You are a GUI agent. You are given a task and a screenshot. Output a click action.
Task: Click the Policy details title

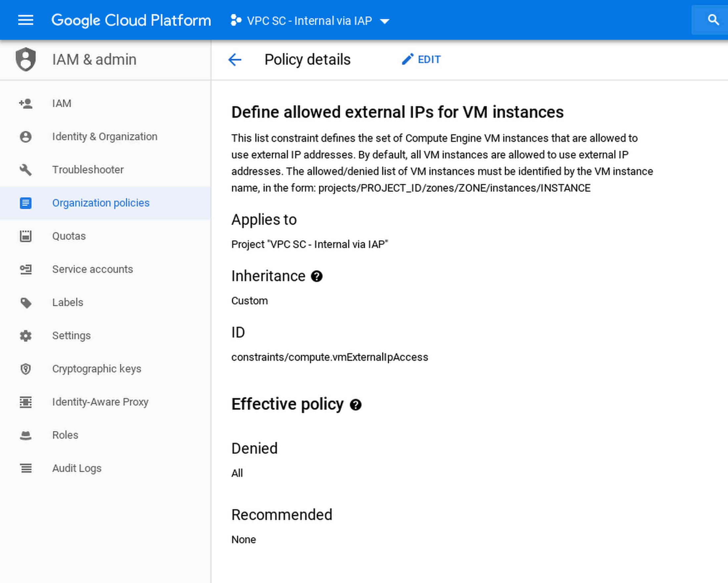point(307,60)
